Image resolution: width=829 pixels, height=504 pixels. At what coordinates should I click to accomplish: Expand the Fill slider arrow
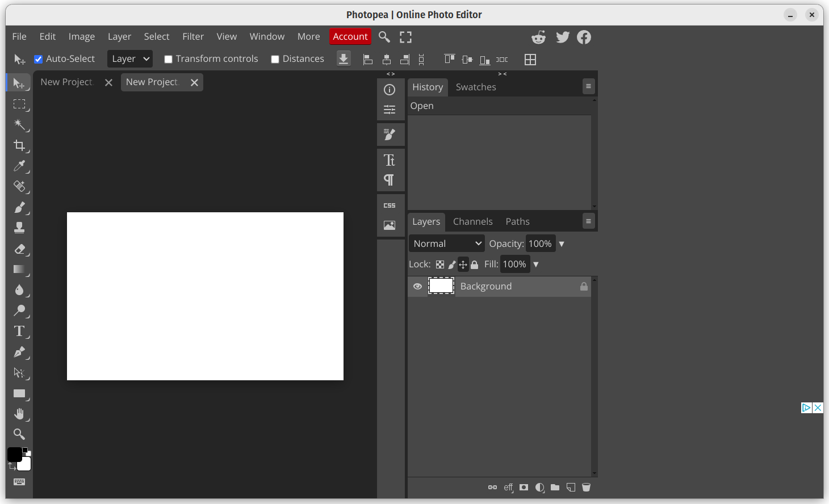[x=536, y=264]
